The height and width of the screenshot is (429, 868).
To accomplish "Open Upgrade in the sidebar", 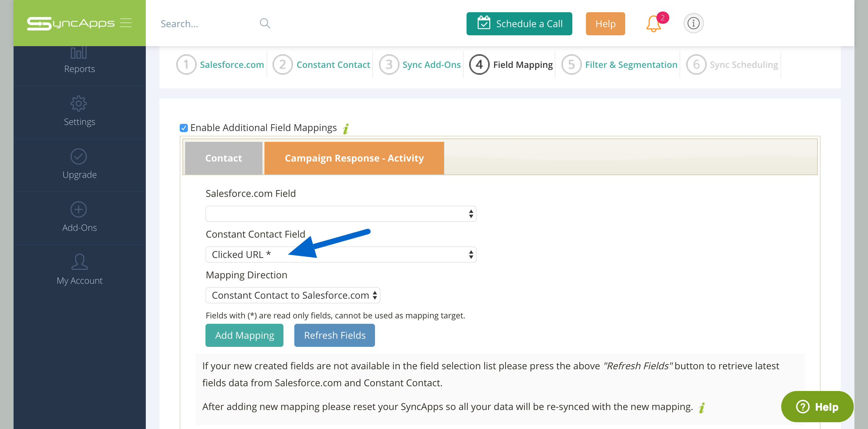I will pyautogui.click(x=79, y=165).
